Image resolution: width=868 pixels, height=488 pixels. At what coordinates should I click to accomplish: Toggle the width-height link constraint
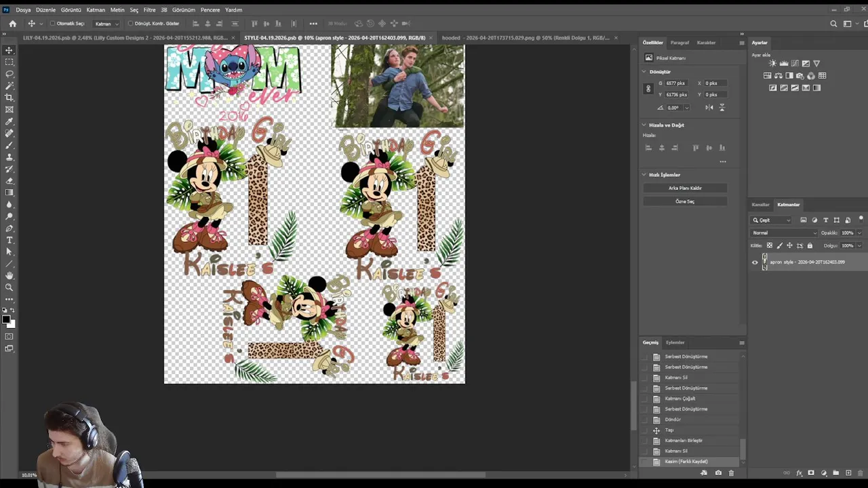pos(648,89)
